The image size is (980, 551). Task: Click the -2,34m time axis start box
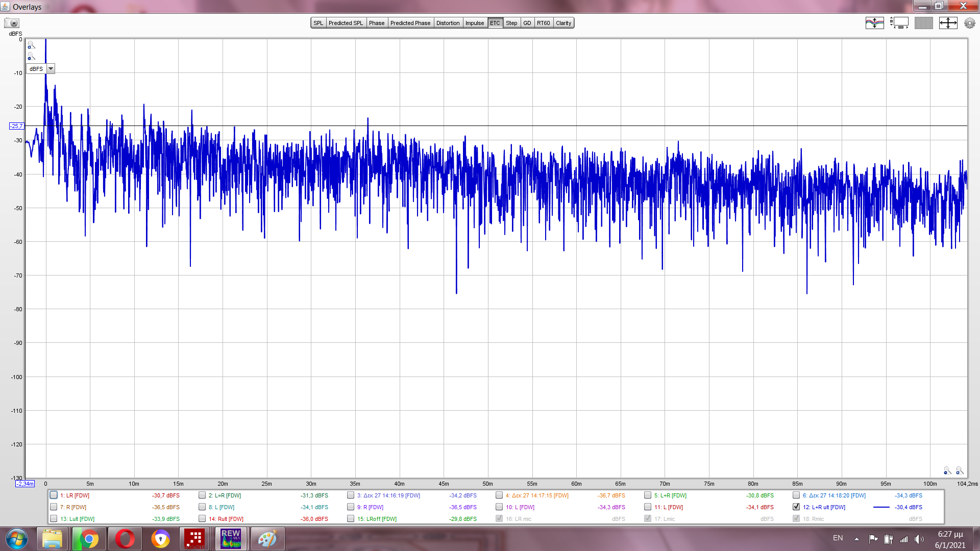(25, 484)
